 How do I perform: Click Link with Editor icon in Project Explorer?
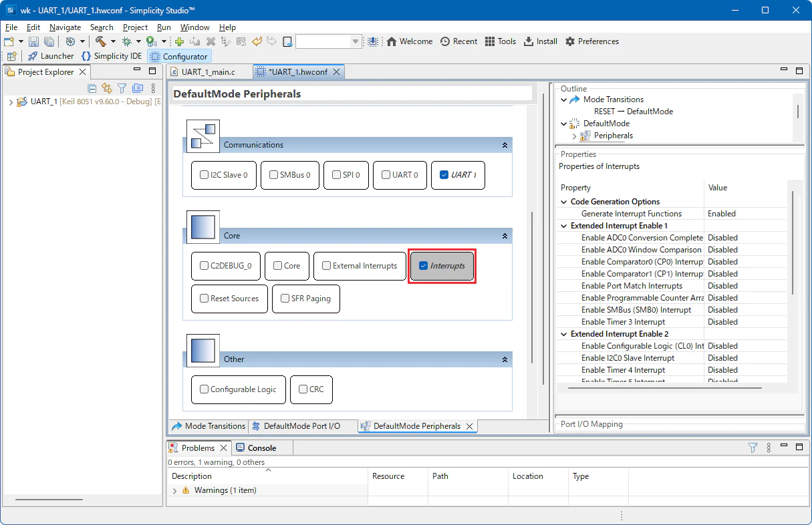click(107, 88)
